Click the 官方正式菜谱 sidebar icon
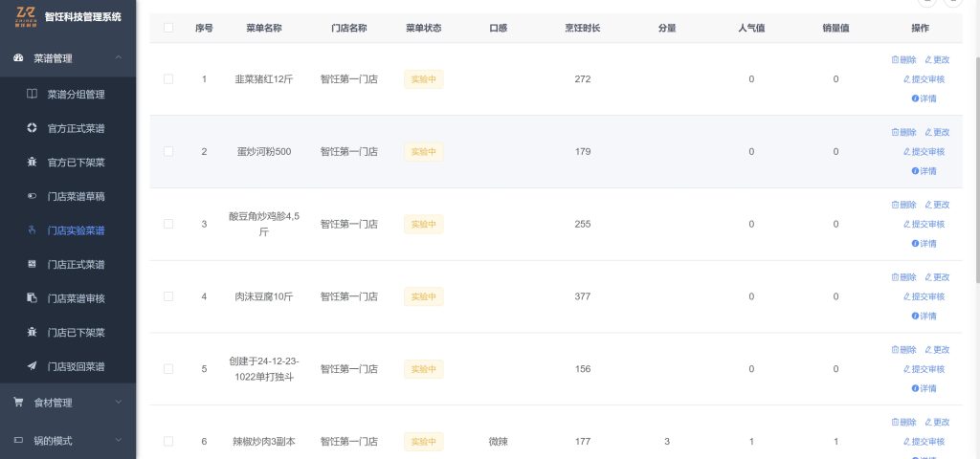Screen dimensions: 980x459 [x=32, y=128]
